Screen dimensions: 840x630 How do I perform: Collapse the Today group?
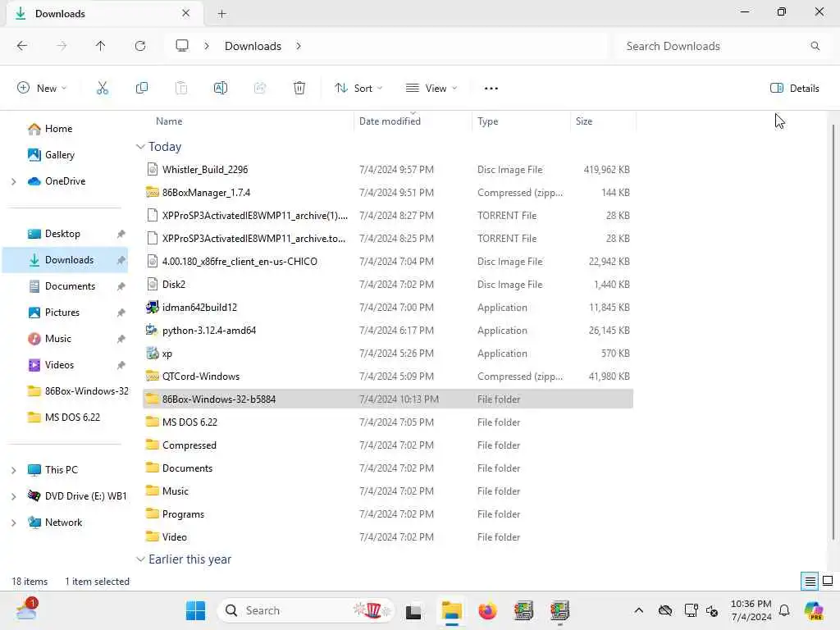point(140,146)
